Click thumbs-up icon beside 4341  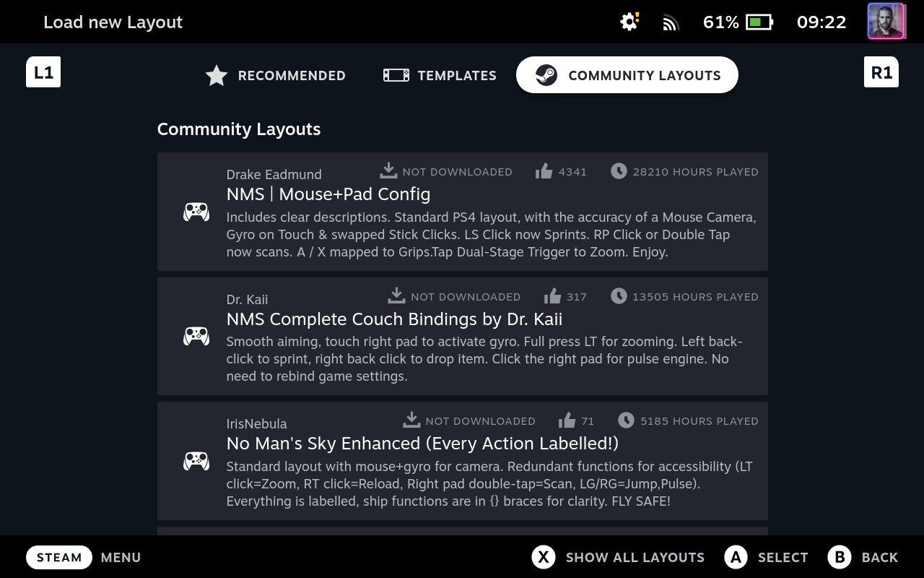544,171
